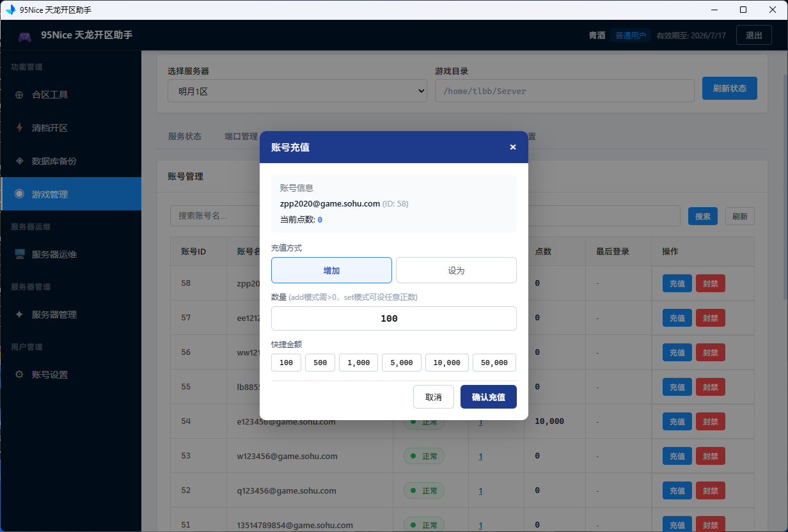This screenshot has height=532, width=788.
Task: Choose the 5,000 quick amount
Action: (x=402, y=363)
